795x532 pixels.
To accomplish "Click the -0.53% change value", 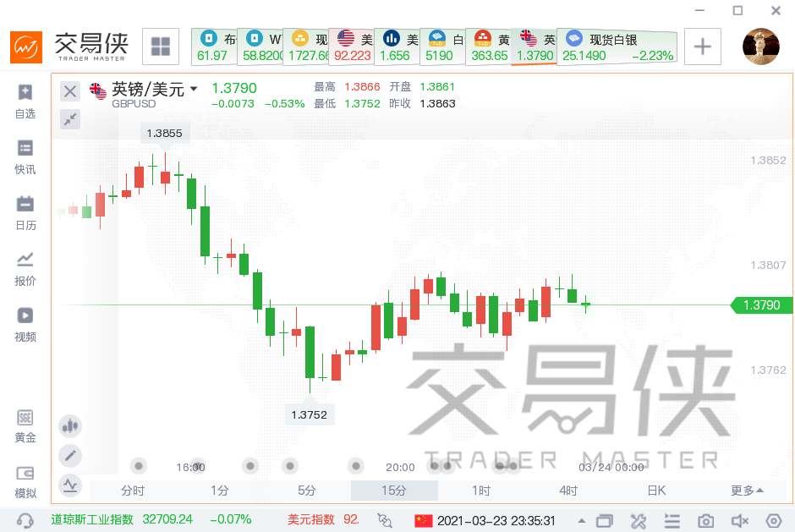I will click(x=284, y=104).
